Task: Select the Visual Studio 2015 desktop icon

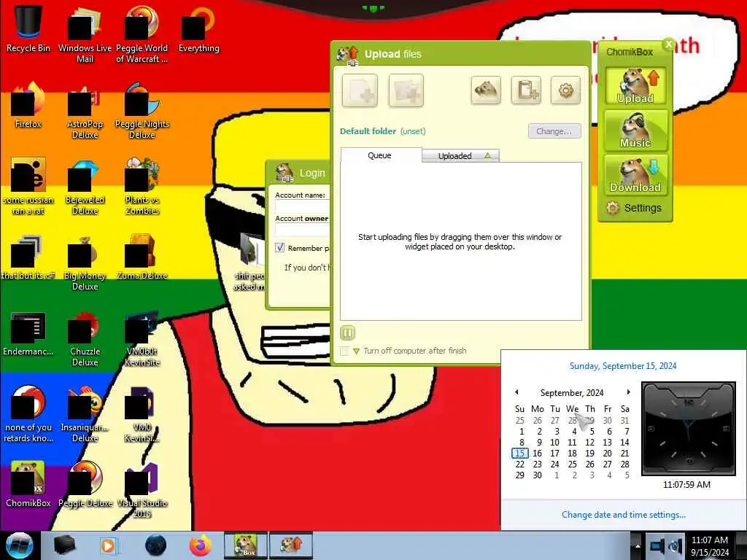Action: click(142, 489)
